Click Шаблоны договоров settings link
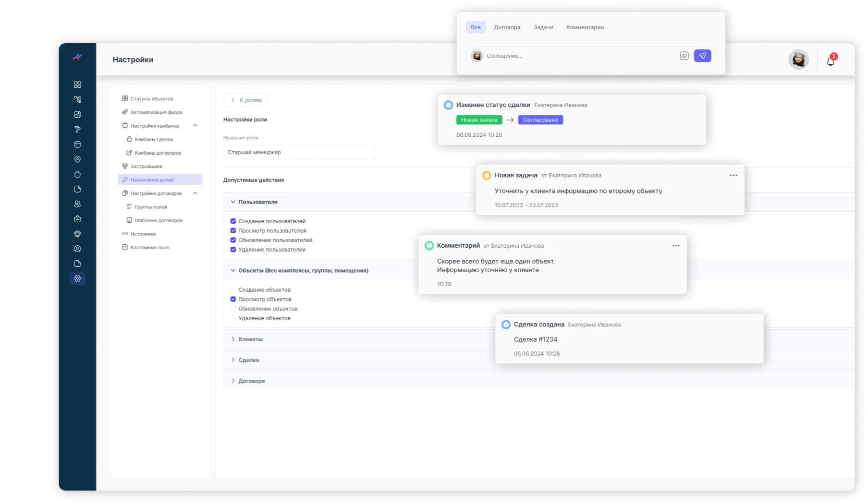Image resolution: width=868 pixels, height=504 pixels. 158,220
